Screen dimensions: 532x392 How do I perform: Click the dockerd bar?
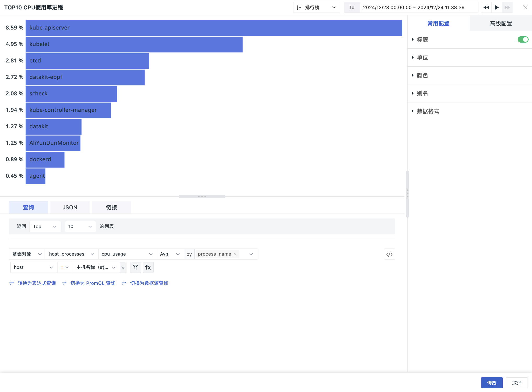(x=45, y=160)
